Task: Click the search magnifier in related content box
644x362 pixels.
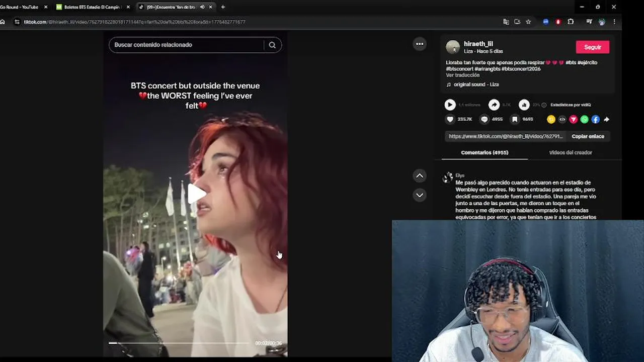Action: coord(272,45)
